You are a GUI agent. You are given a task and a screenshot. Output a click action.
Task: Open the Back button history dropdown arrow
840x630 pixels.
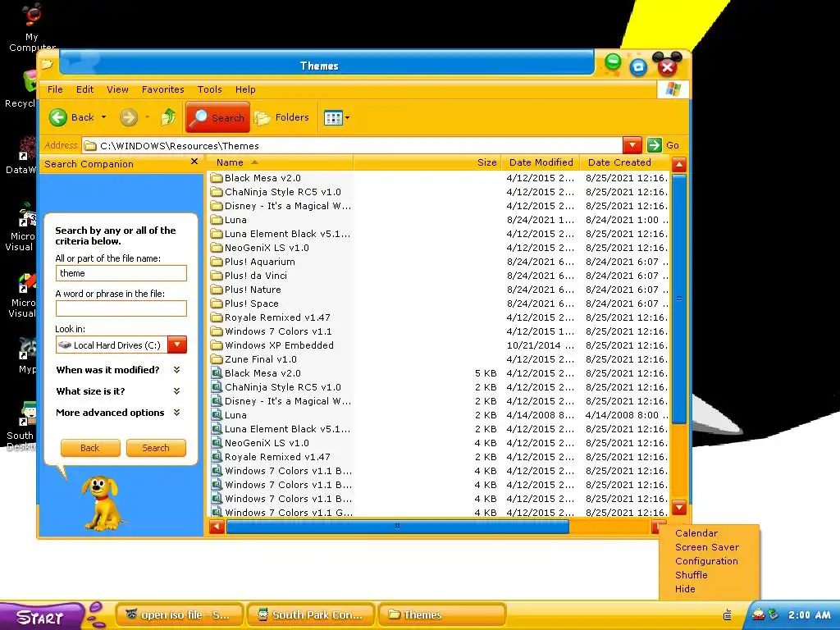[104, 117]
